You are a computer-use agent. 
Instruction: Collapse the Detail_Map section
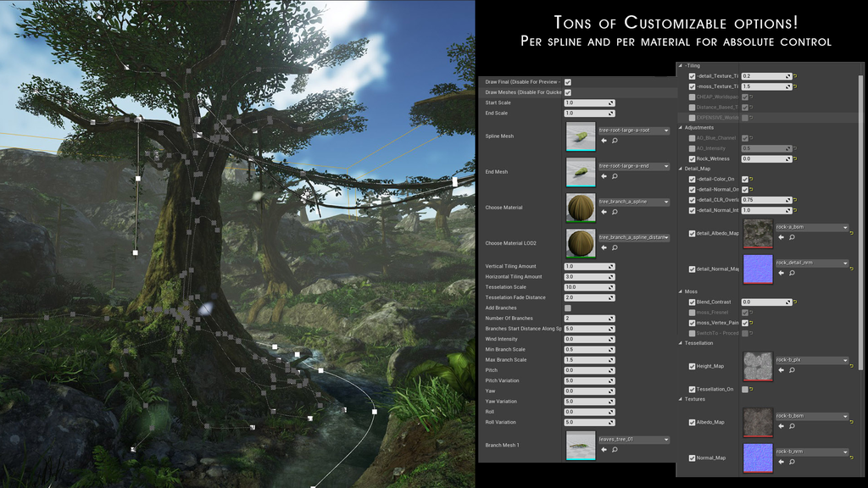click(681, 169)
